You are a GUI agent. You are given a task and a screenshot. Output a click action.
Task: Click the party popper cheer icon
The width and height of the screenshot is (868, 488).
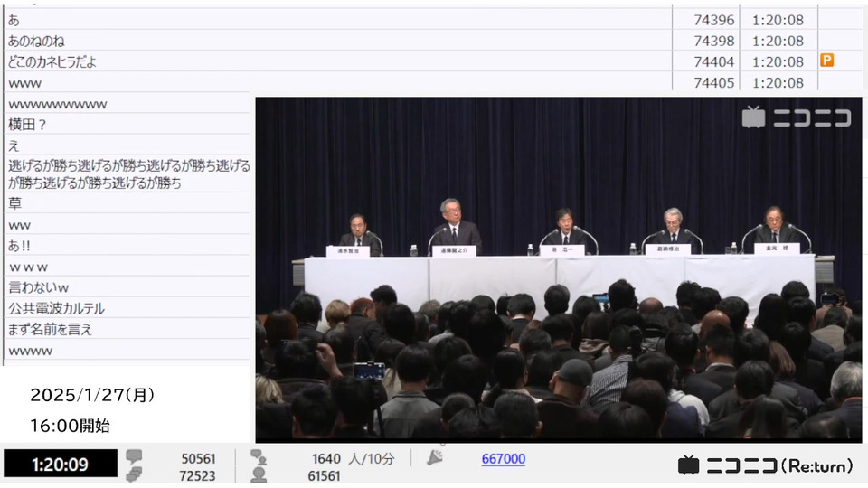[x=435, y=457]
